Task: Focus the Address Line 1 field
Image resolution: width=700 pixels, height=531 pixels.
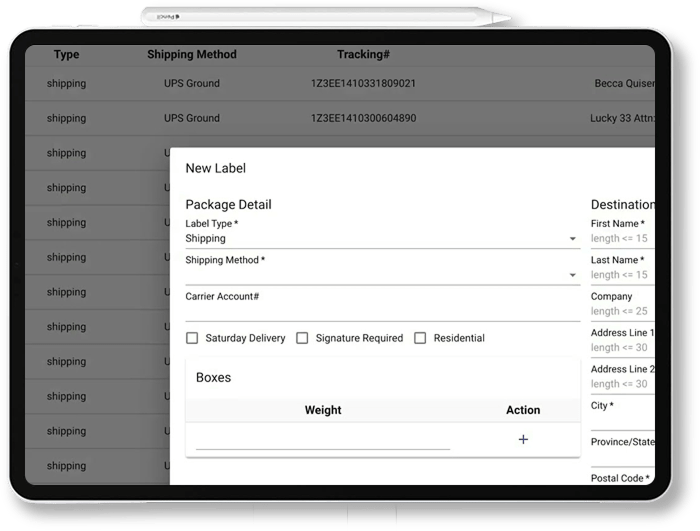Action: pos(622,347)
